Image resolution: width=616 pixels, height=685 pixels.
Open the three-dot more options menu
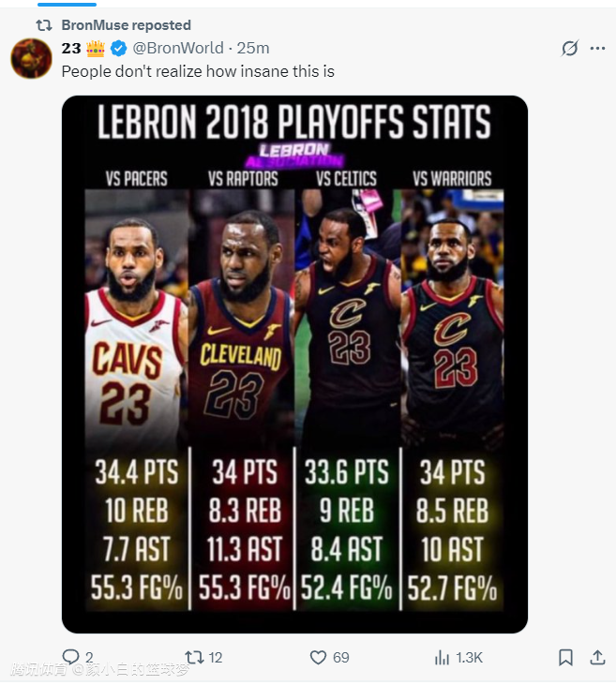597,48
